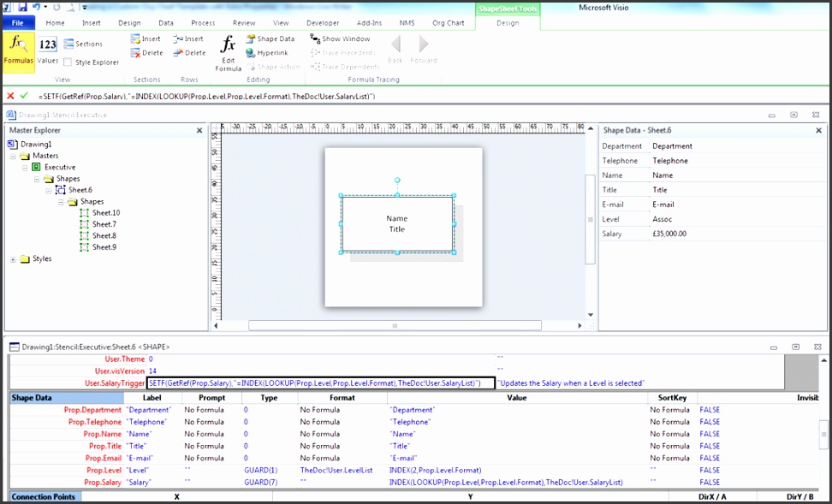The height and width of the screenshot is (504, 832).
Task: Open the File menu tab
Action: tap(17, 23)
